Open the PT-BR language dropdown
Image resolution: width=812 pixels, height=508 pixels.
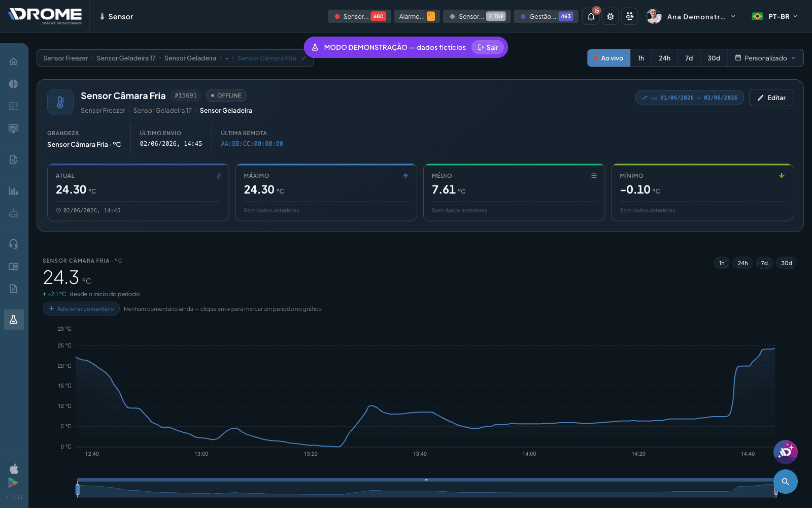tap(774, 17)
